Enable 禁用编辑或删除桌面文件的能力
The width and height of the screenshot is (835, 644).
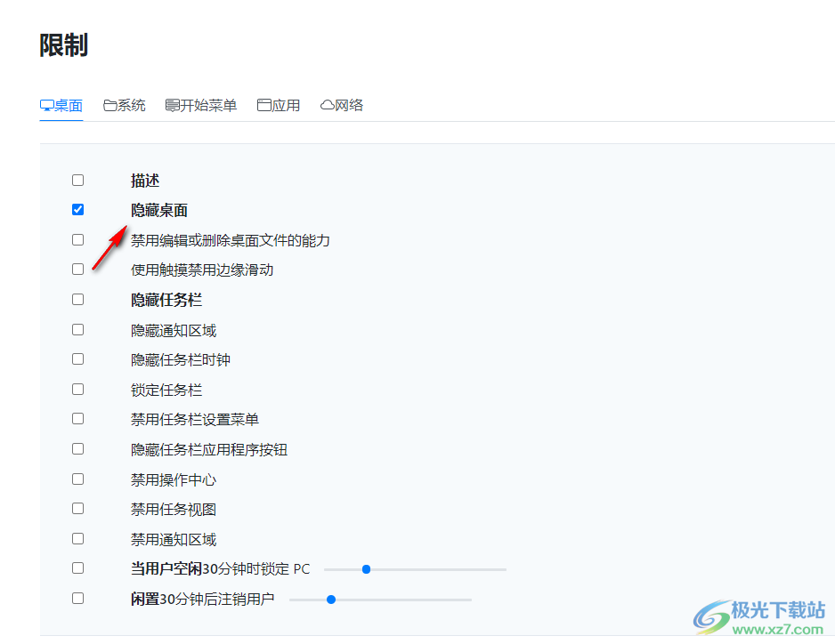(77, 238)
